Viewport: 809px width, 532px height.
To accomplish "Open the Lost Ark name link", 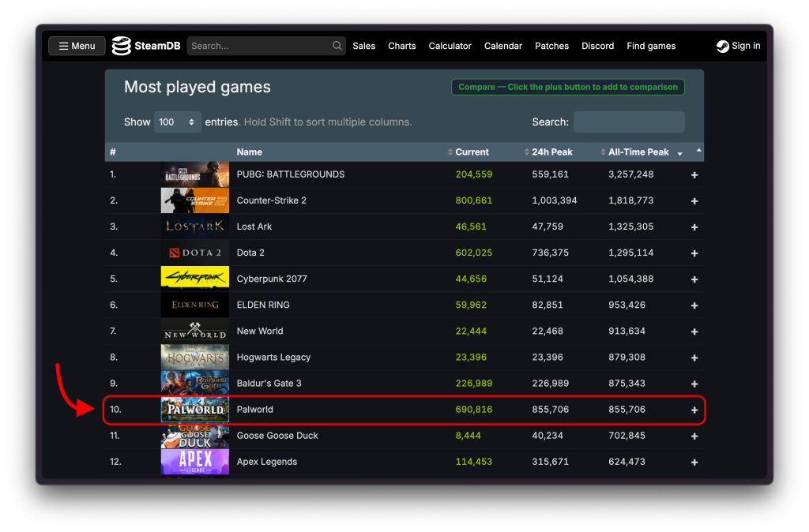I will click(254, 227).
